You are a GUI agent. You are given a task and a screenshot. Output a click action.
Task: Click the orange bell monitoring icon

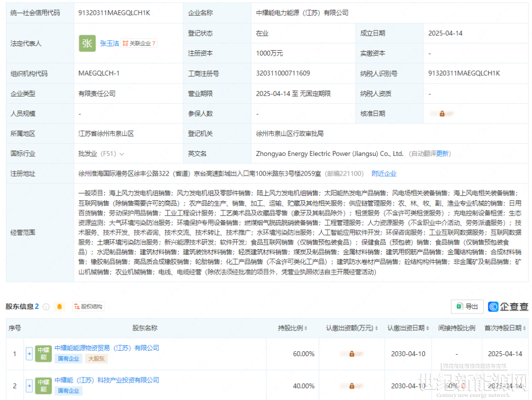coord(60,307)
